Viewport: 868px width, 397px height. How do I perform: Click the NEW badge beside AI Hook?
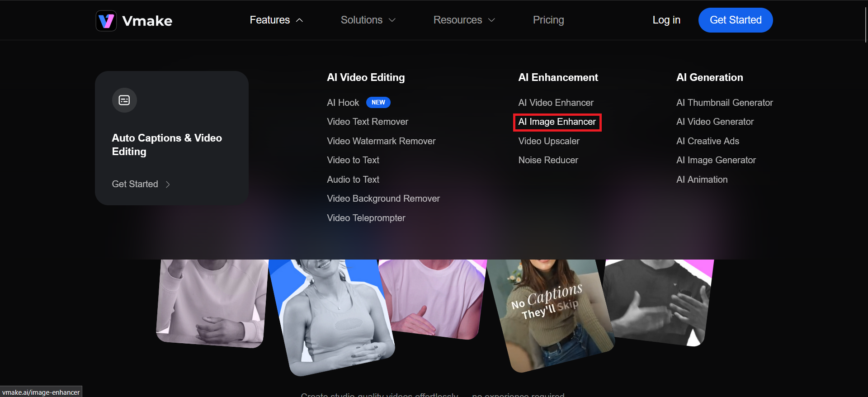[378, 103]
